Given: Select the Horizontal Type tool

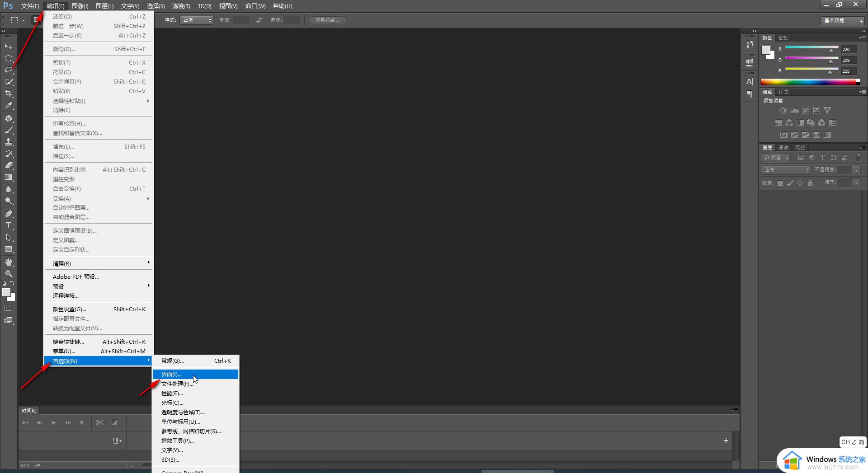Looking at the screenshot, I should coord(9,225).
